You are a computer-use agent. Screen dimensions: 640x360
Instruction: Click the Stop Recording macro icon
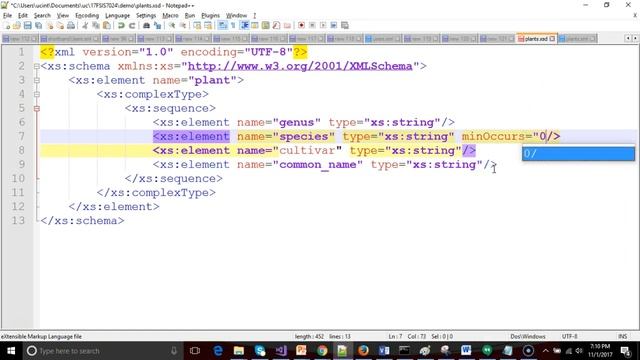coord(312,25)
